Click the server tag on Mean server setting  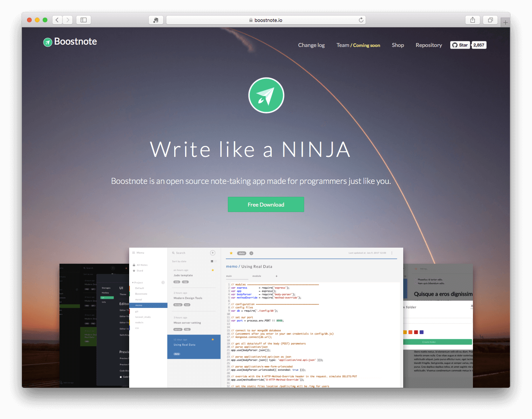[178, 329]
